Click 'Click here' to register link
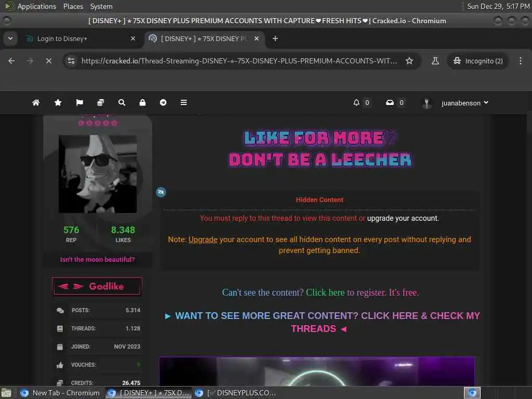532x399 pixels. (325, 292)
